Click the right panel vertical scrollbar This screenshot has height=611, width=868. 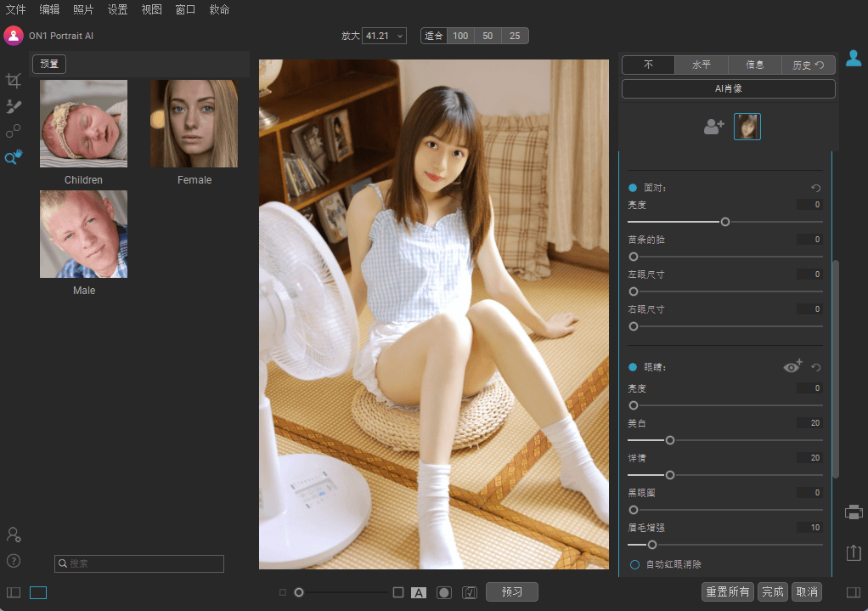[x=836, y=368]
